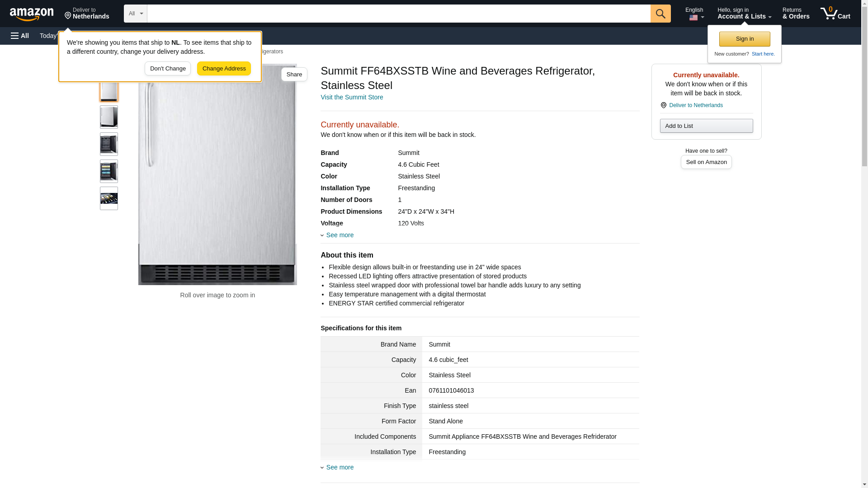The width and height of the screenshot is (868, 488).
Task: Open the shopping cart
Action: coord(835,14)
